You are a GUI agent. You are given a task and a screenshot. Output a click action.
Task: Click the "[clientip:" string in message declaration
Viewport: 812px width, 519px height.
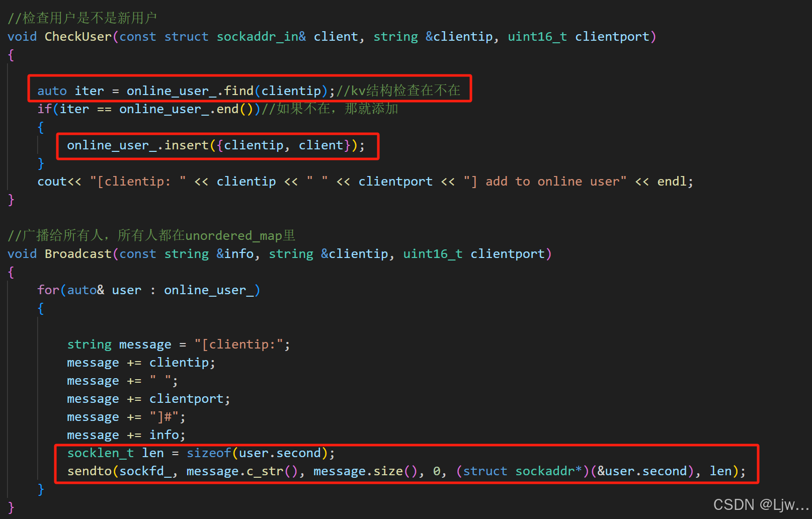point(238,344)
